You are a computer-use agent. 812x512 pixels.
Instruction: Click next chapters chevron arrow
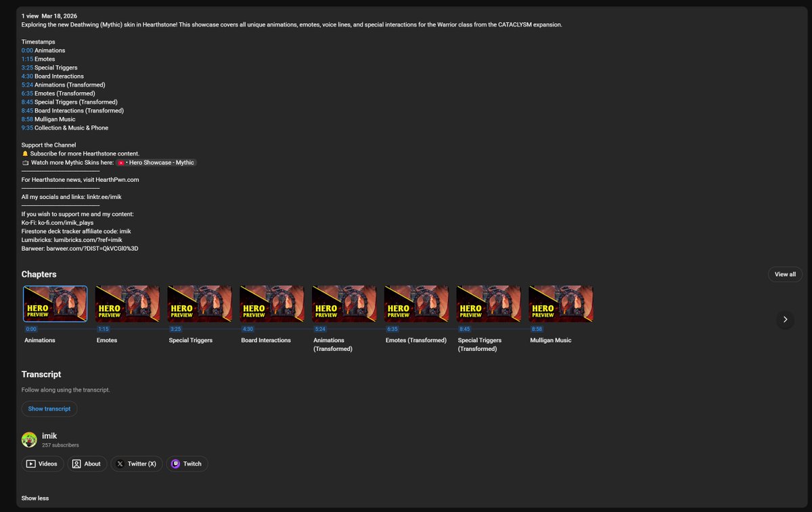[785, 319]
